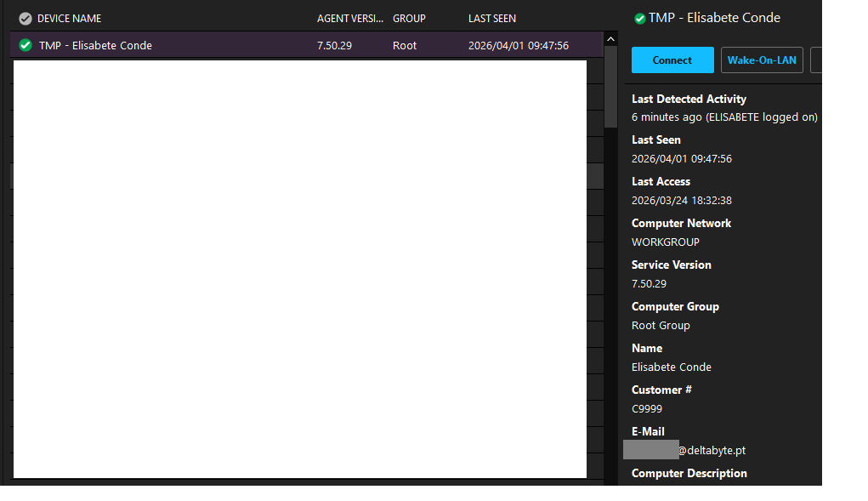Click '6 minutes ago (ELISABETE logged on)' text
The width and height of the screenshot is (868, 501).
(724, 117)
